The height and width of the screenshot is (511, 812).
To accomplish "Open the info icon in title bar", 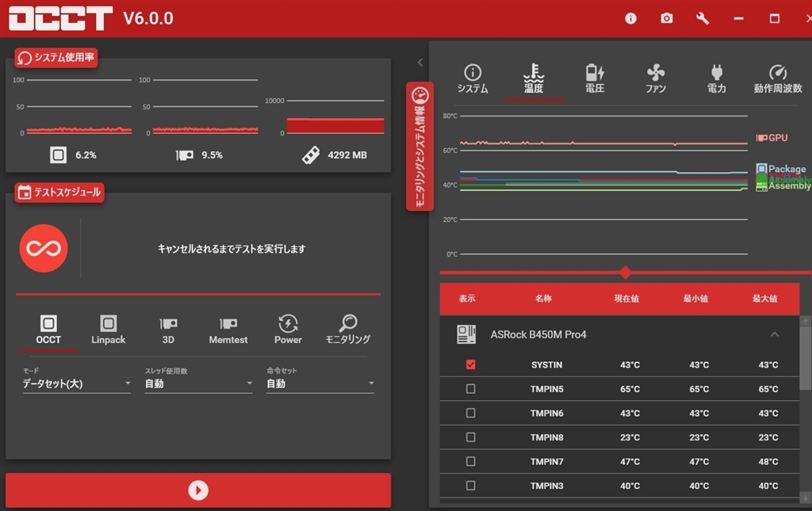I will click(630, 19).
